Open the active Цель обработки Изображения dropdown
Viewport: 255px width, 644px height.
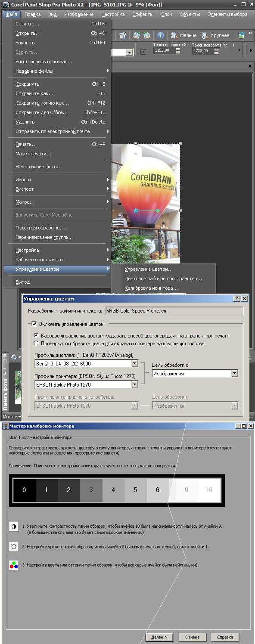tap(234, 374)
